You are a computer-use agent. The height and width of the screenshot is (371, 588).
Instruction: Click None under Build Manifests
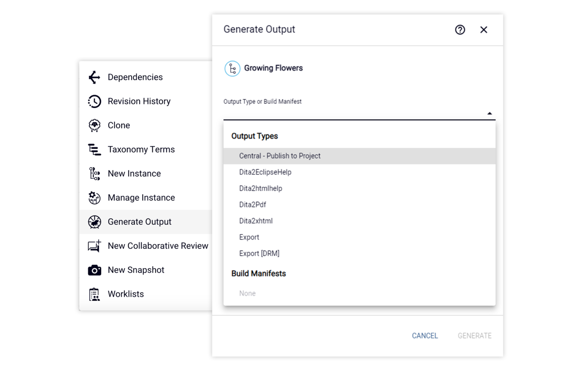pyautogui.click(x=359, y=293)
